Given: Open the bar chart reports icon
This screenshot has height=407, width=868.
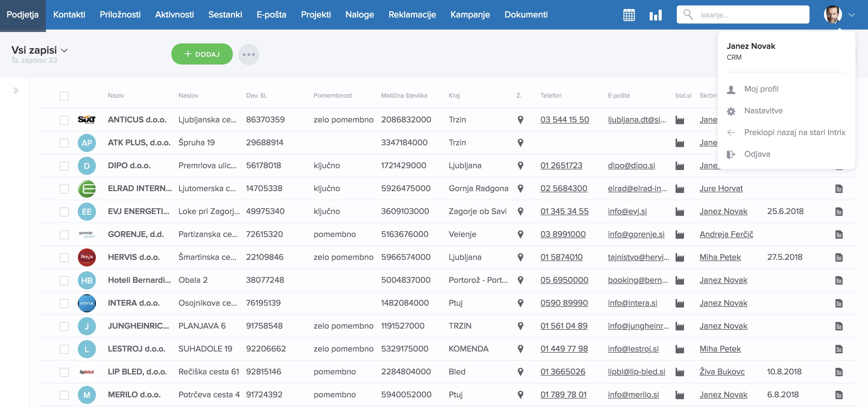Looking at the screenshot, I should pyautogui.click(x=655, y=15).
